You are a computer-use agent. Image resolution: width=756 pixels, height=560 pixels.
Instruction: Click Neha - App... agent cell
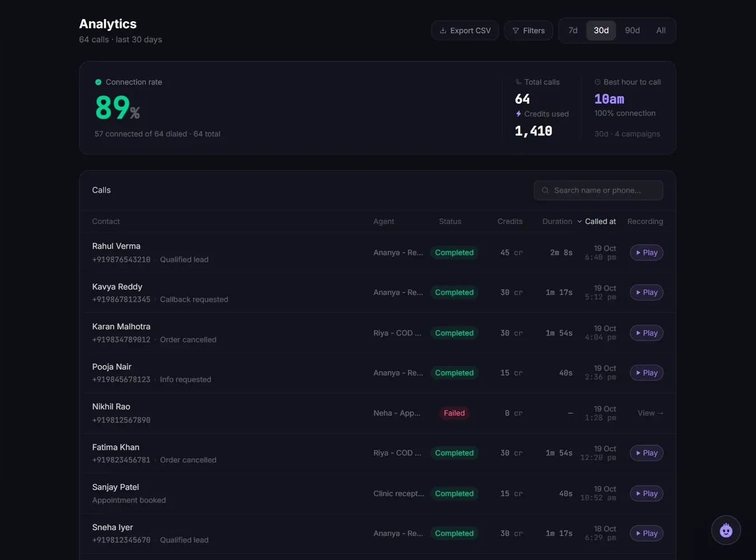396,413
